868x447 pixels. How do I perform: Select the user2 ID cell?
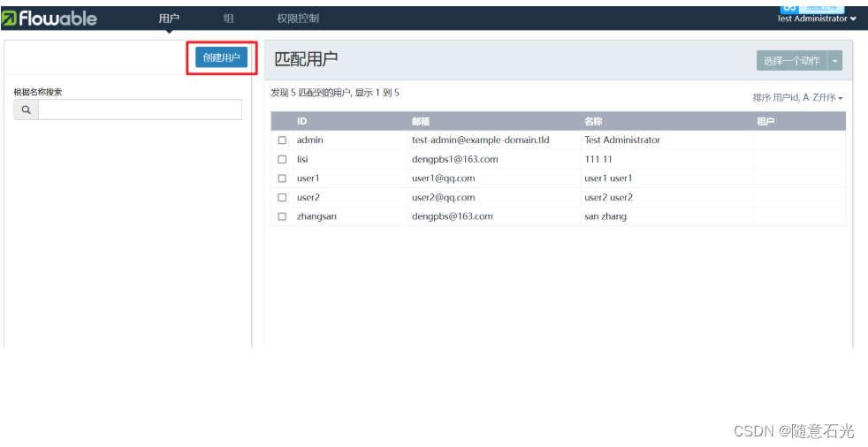tap(308, 198)
